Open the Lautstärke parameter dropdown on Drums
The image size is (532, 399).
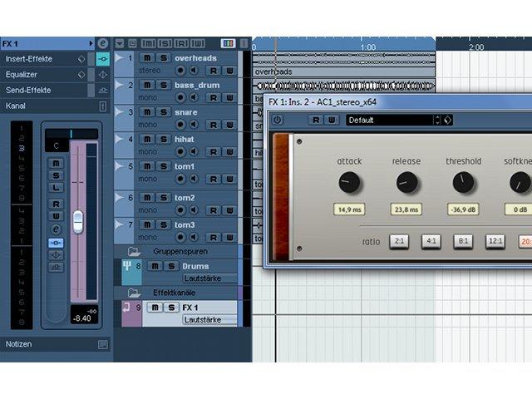tap(209, 278)
